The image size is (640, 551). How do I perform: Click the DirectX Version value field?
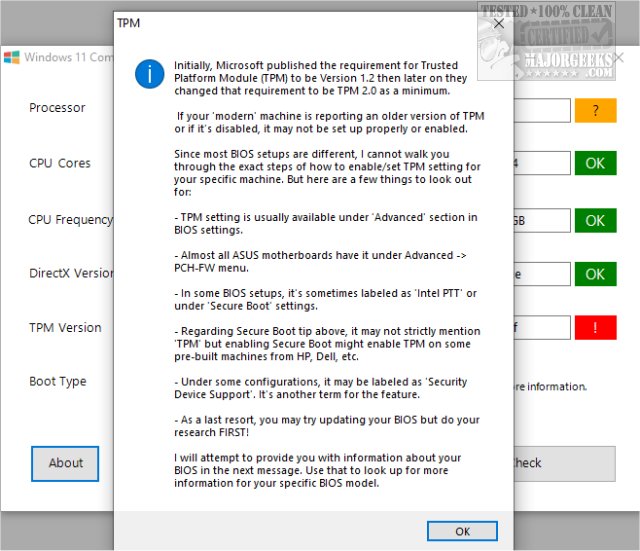click(542, 274)
